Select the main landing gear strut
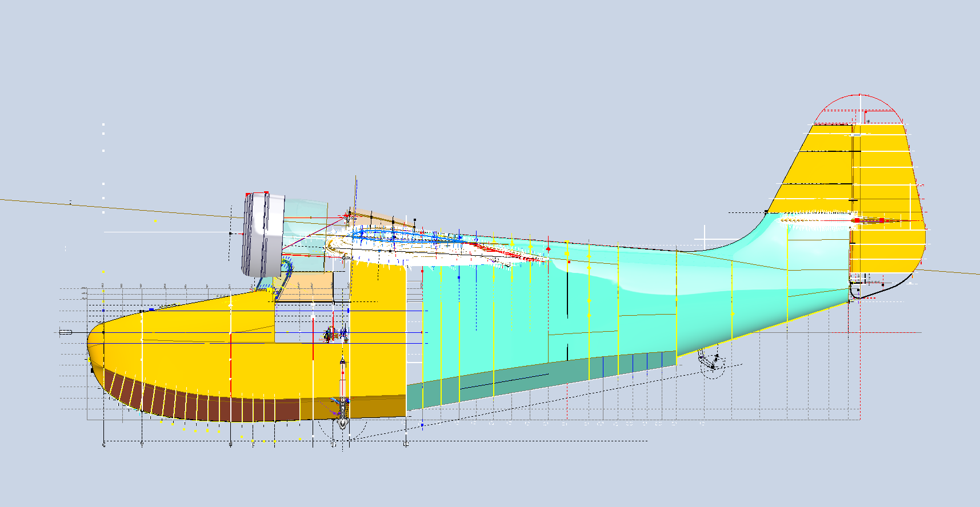This screenshot has height=507, width=980. (343, 383)
